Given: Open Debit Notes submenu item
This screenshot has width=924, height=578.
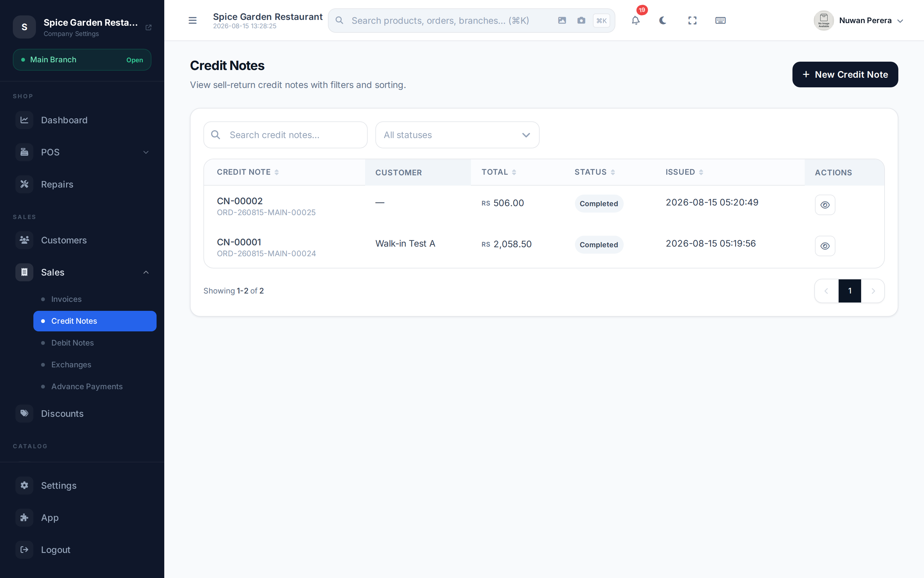Looking at the screenshot, I should tap(95, 343).
